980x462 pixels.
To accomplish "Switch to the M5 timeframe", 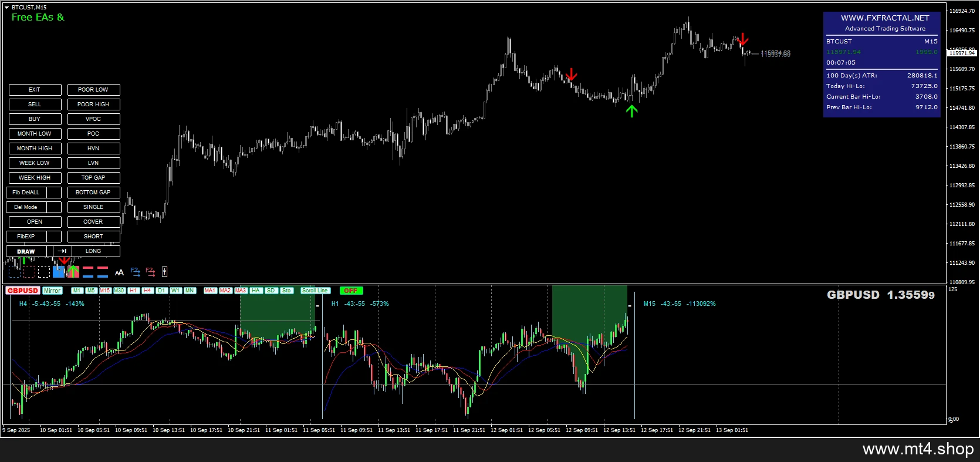I will (91, 291).
